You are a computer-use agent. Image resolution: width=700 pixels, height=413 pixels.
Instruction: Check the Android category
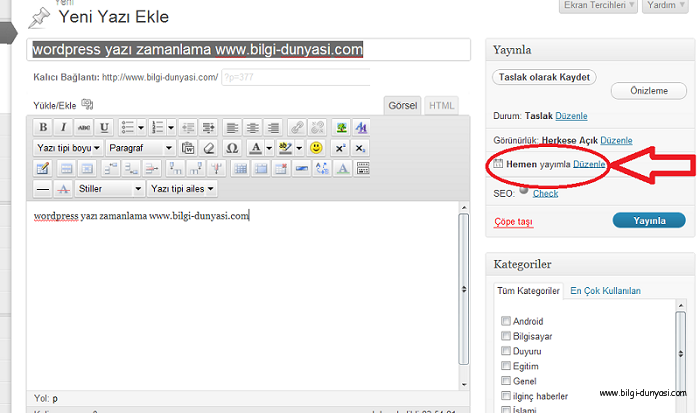coord(506,321)
